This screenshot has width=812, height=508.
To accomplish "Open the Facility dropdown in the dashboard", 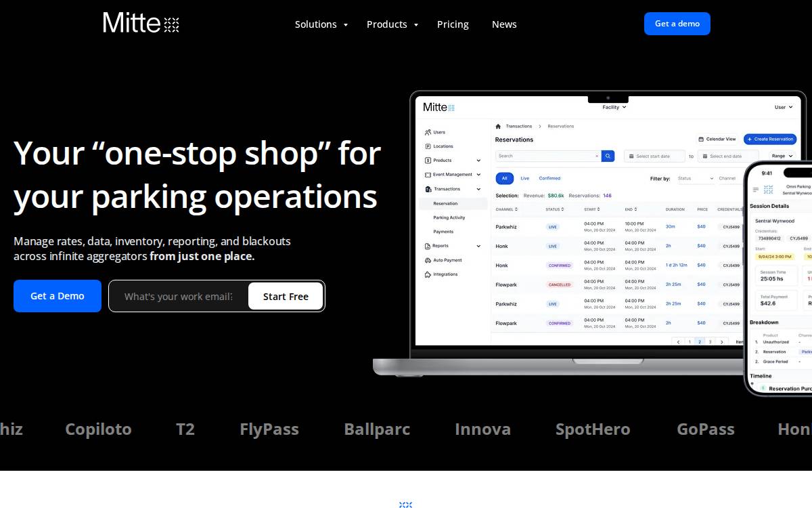I will (614, 107).
